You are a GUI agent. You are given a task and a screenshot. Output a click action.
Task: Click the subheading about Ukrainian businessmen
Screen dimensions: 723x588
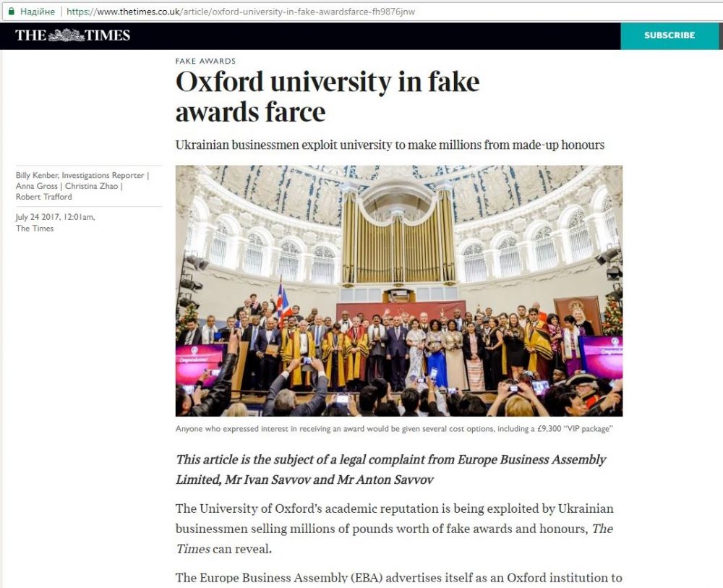390,145
